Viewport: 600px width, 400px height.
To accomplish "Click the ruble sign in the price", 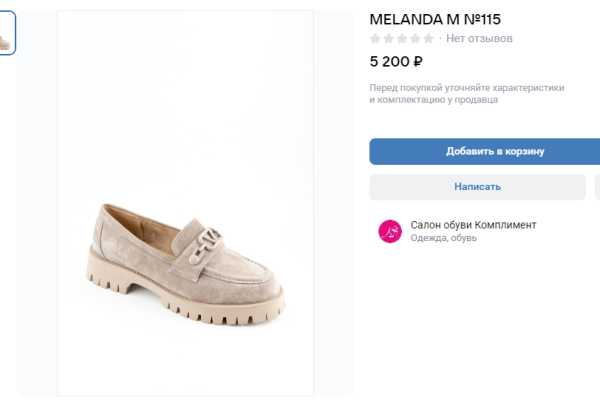I will coord(417,62).
